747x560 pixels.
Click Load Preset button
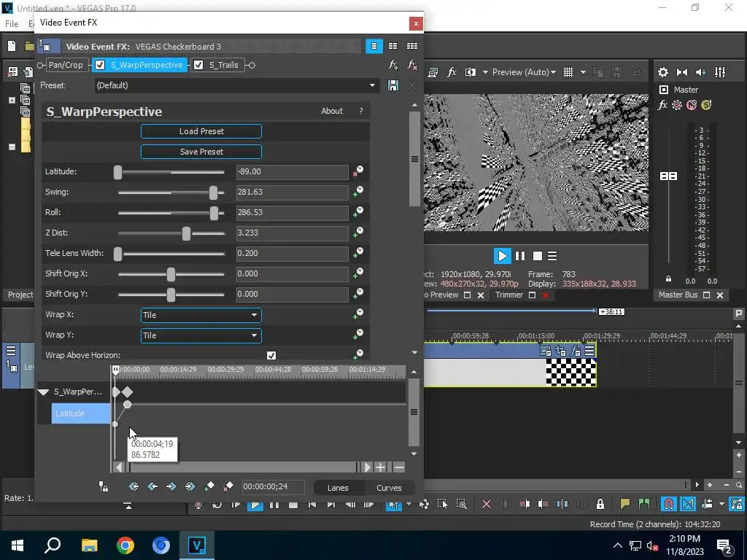tap(201, 131)
